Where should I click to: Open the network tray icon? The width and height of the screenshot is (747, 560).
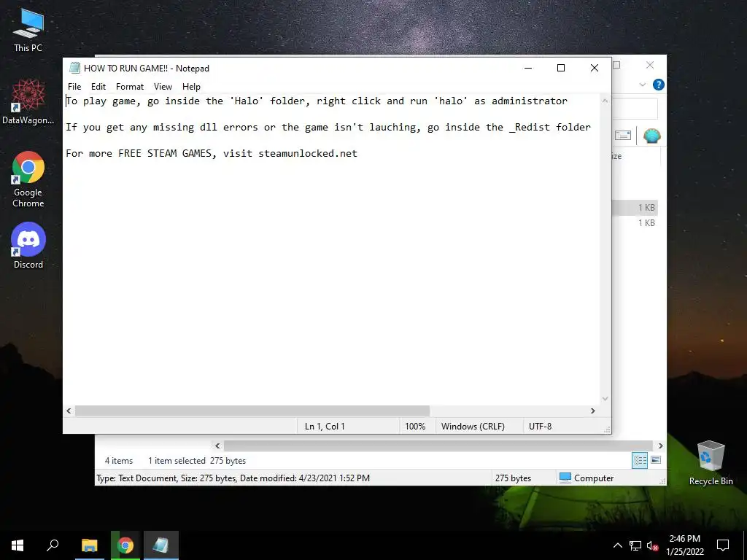[x=635, y=545]
